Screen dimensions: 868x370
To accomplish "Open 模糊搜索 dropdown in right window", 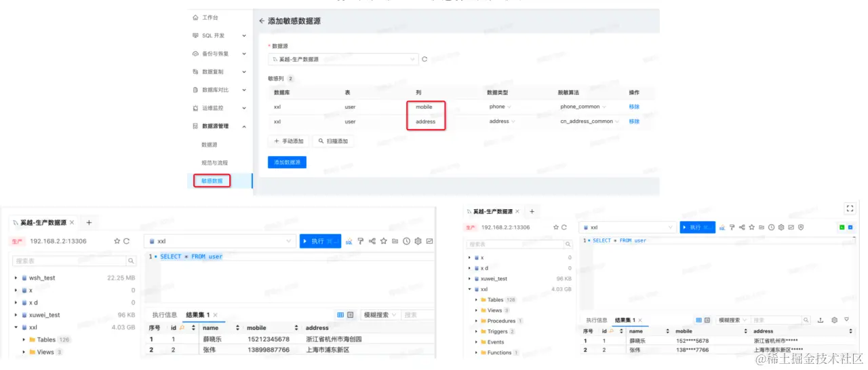I will click(x=731, y=320).
